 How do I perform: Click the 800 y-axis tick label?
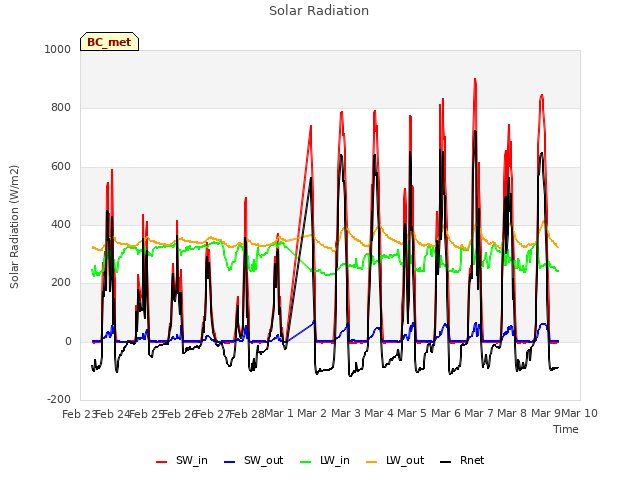point(61,107)
